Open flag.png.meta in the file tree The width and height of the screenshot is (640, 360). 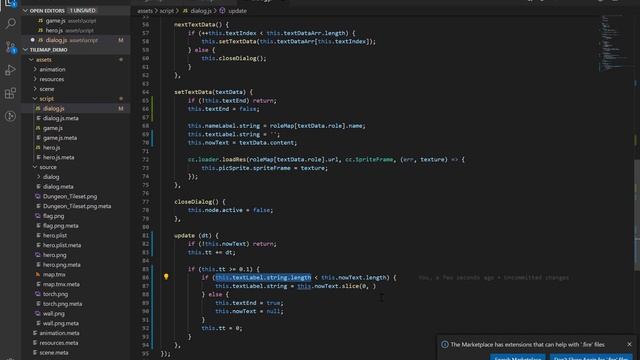click(x=60, y=226)
